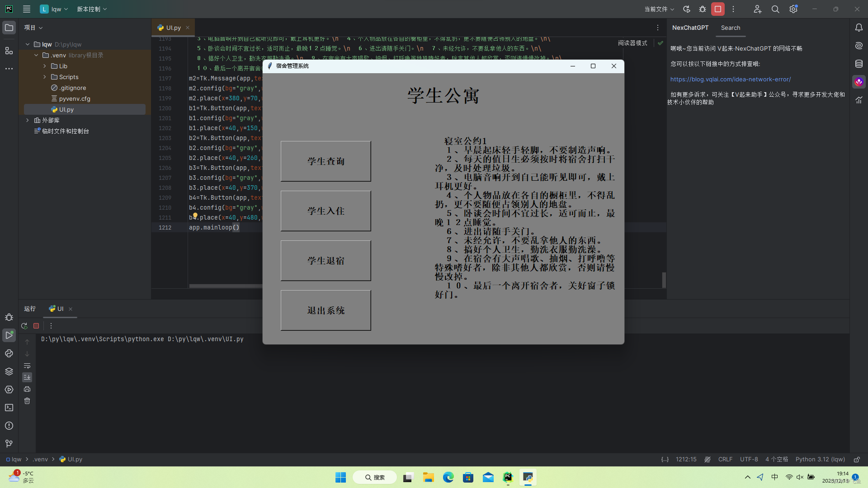Open more run actions kebab menu
The height and width of the screenshot is (488, 868).
click(x=51, y=326)
